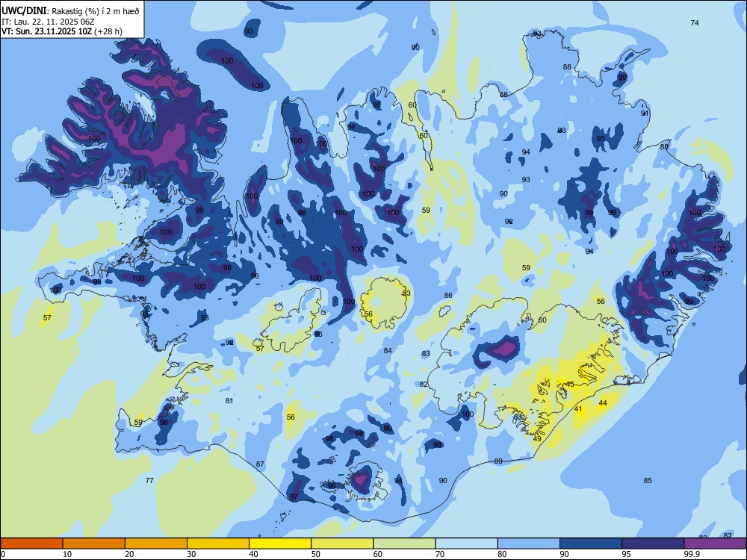
Task: Click the golden 30–40 legend swatch
Action: (x=218, y=544)
